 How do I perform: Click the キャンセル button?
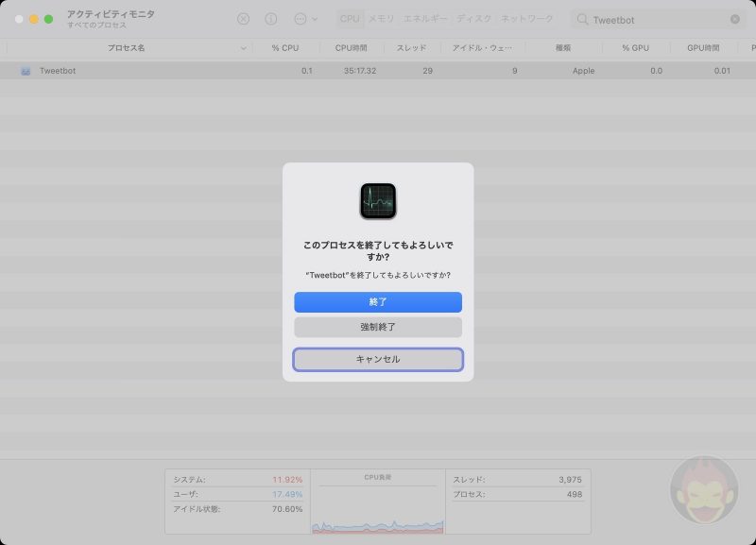tap(378, 359)
